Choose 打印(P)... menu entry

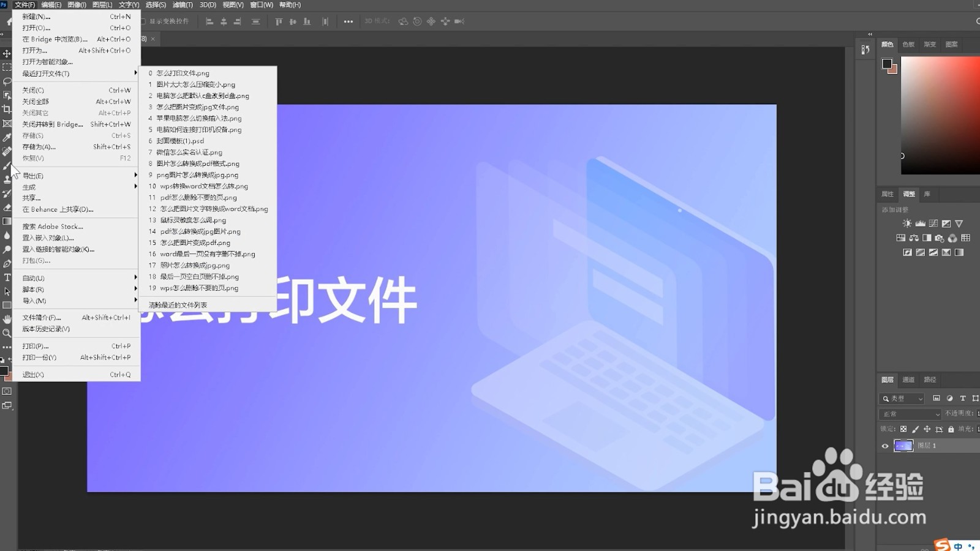click(x=76, y=346)
